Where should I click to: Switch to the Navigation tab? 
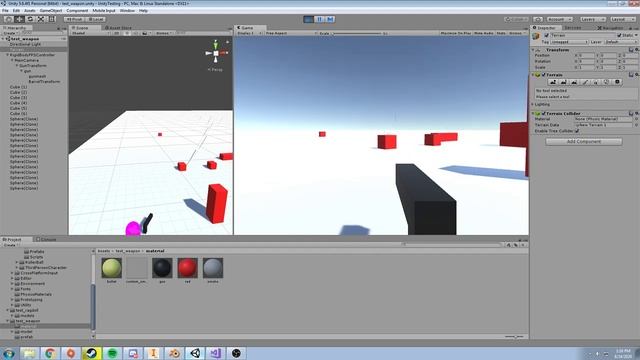(611, 28)
